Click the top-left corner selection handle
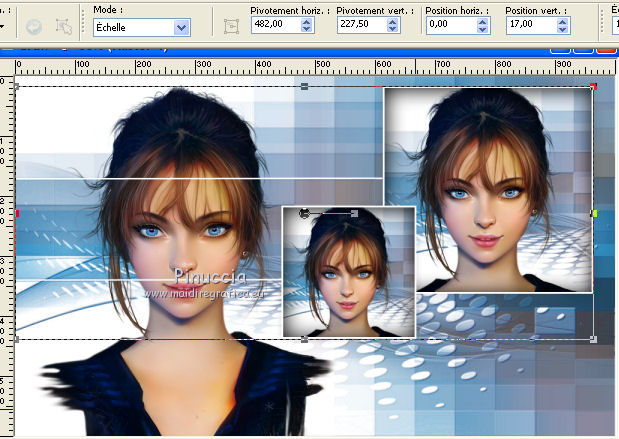This screenshot has width=619, height=439. 17,86
